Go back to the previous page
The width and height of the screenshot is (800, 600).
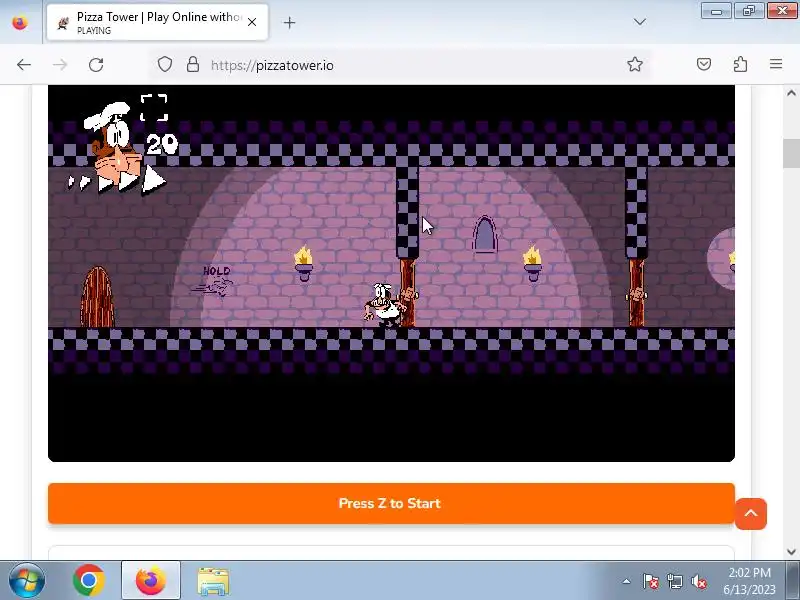(x=23, y=65)
